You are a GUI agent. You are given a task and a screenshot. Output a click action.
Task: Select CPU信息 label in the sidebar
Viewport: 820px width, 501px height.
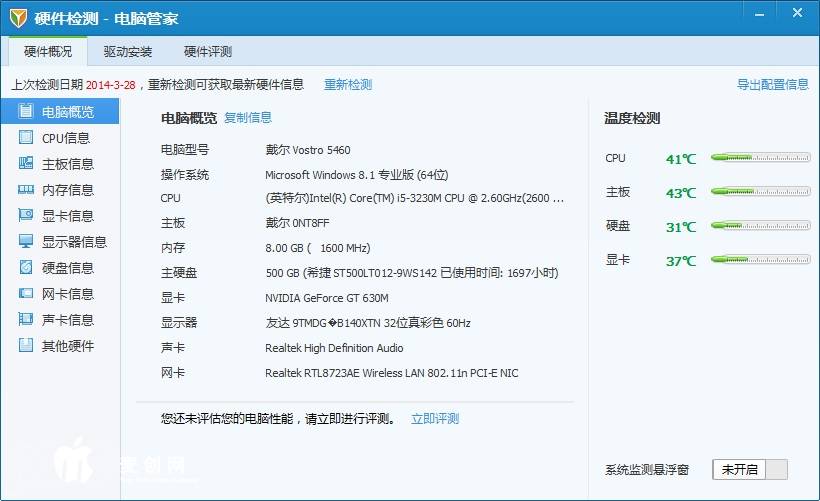(x=66, y=138)
